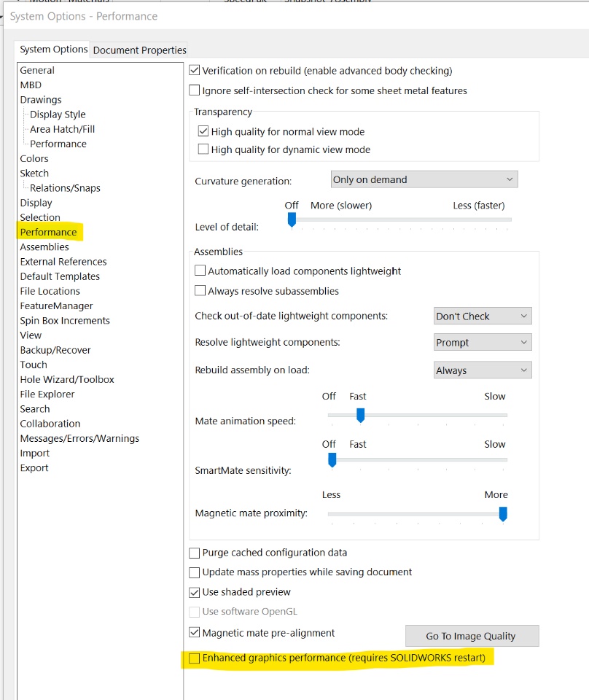
Task: Open Hole Wizard/Toolbox settings
Action: (67, 379)
